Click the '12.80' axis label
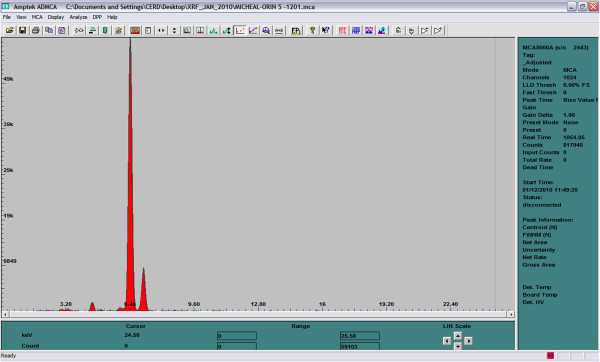Image resolution: width=600 pixels, height=362 pixels. (258, 304)
